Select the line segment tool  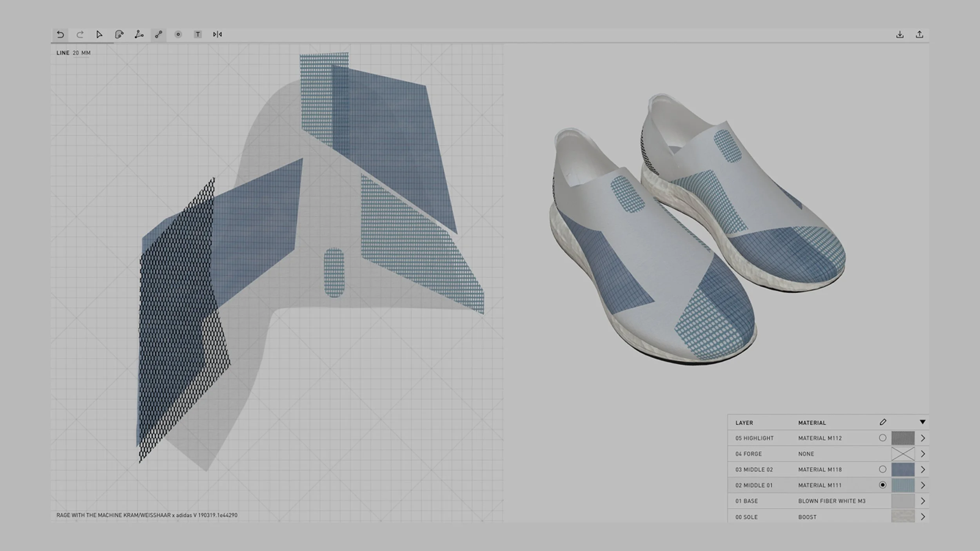[158, 34]
